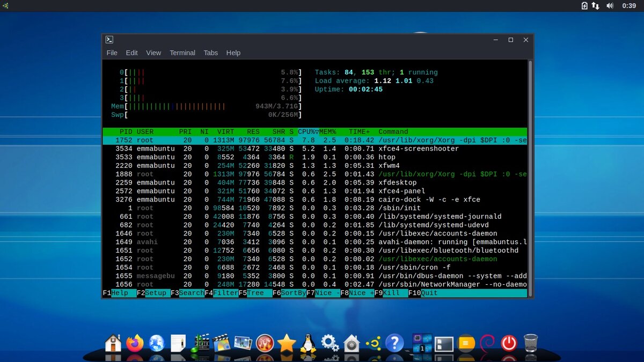Sort by the SHR column header
Image resolution: width=644 pixels, height=362 pixels.
(x=279, y=132)
